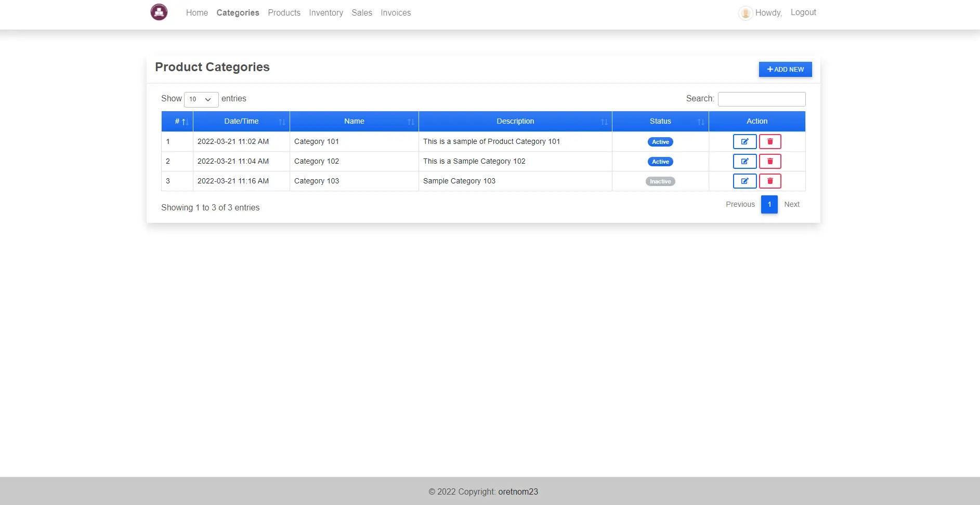
Task: Open the Show entries dropdown
Action: [201, 99]
